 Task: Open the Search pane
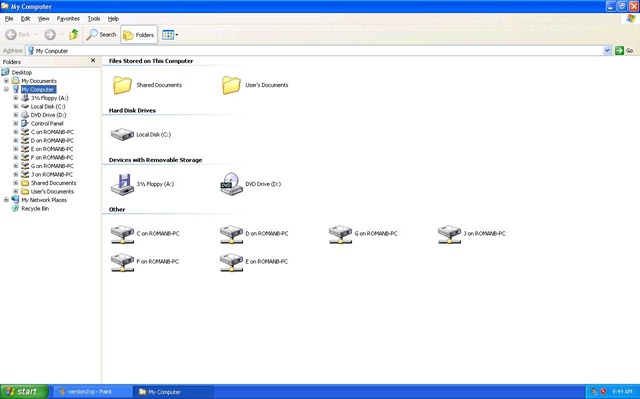point(101,35)
